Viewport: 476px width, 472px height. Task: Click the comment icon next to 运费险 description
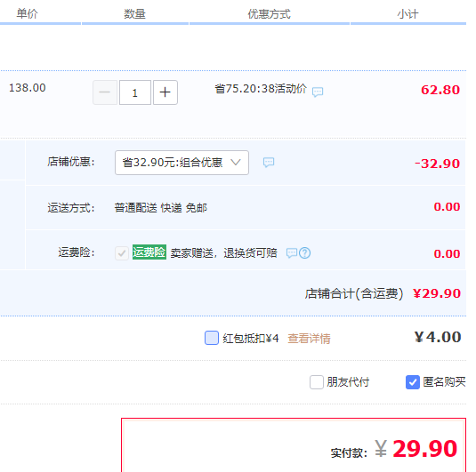pos(292,252)
